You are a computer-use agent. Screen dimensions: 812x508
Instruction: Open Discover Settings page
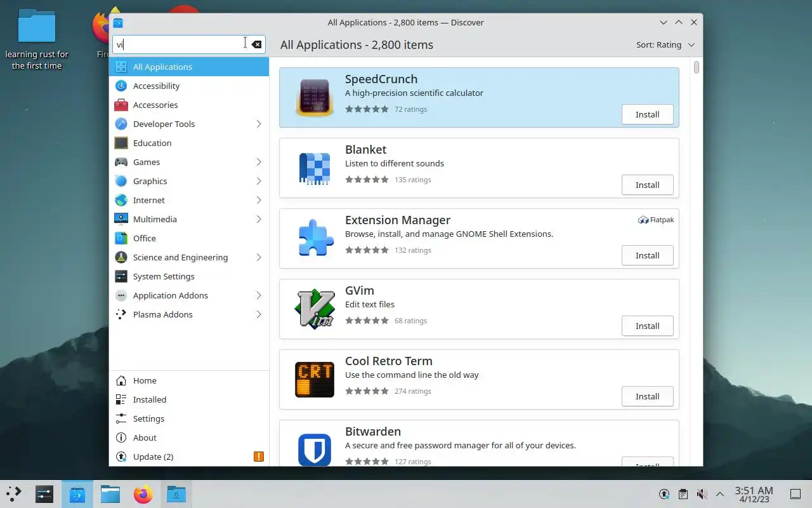189,418
